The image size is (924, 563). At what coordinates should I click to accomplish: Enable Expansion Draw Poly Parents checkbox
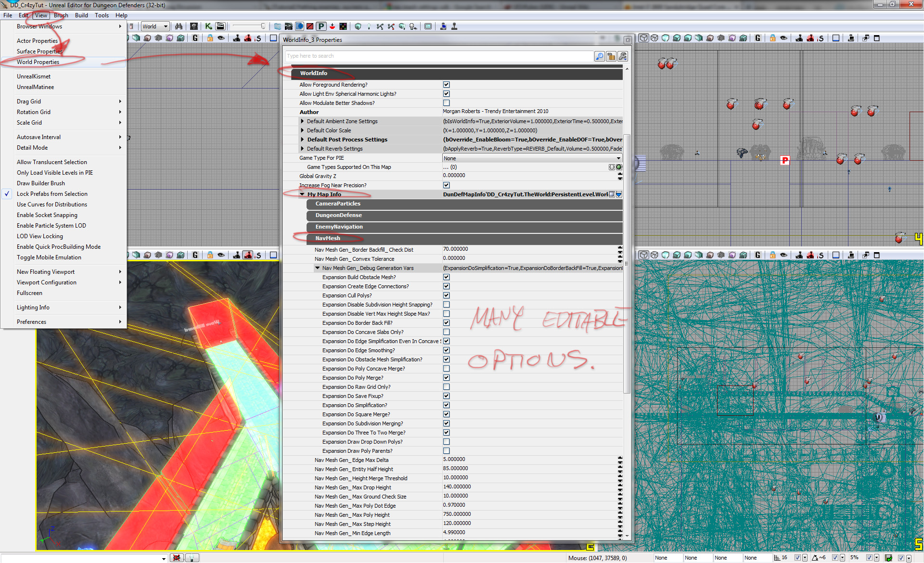446,451
